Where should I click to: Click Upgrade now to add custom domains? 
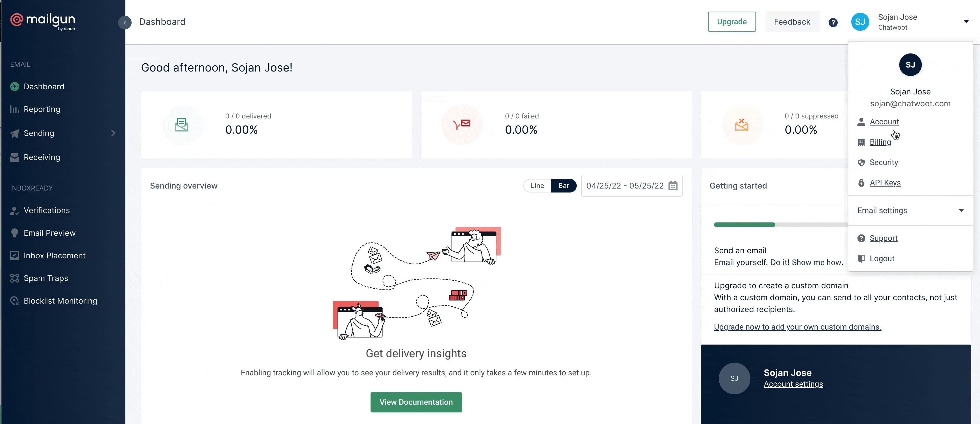click(x=798, y=327)
